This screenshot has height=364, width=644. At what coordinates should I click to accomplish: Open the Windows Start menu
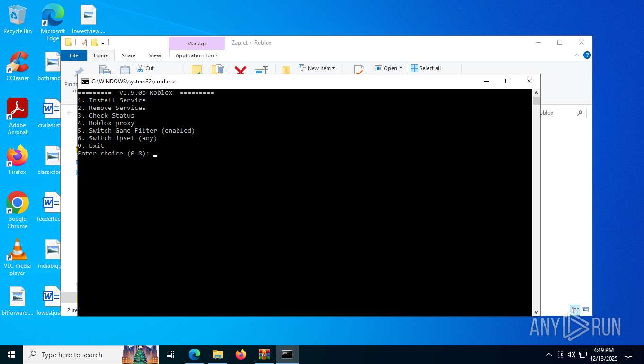pos(11,355)
